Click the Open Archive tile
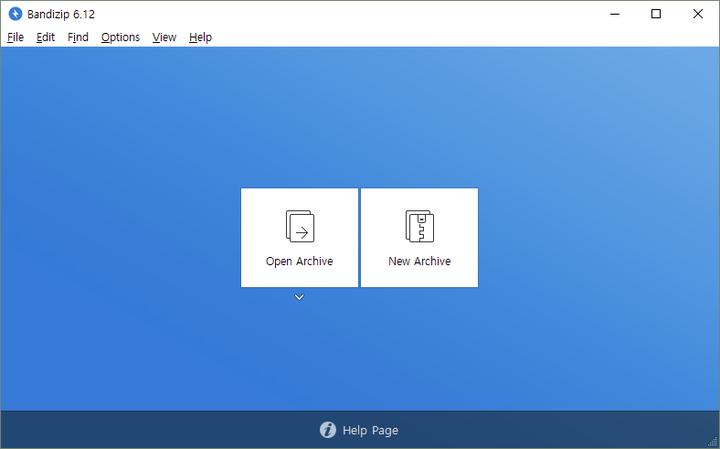Screen dimensions: 720x449 [x=299, y=237]
